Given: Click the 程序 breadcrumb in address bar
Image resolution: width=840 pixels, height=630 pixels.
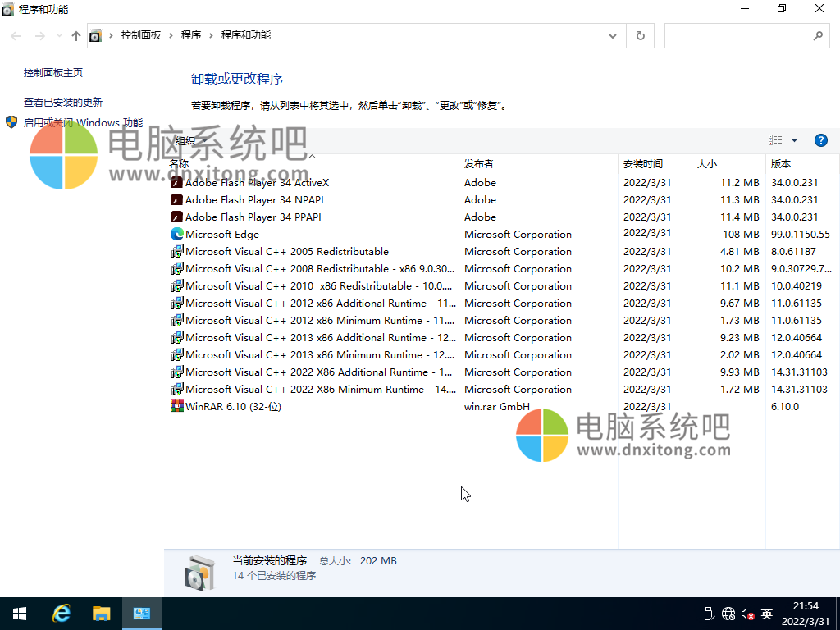Looking at the screenshot, I should (x=192, y=35).
